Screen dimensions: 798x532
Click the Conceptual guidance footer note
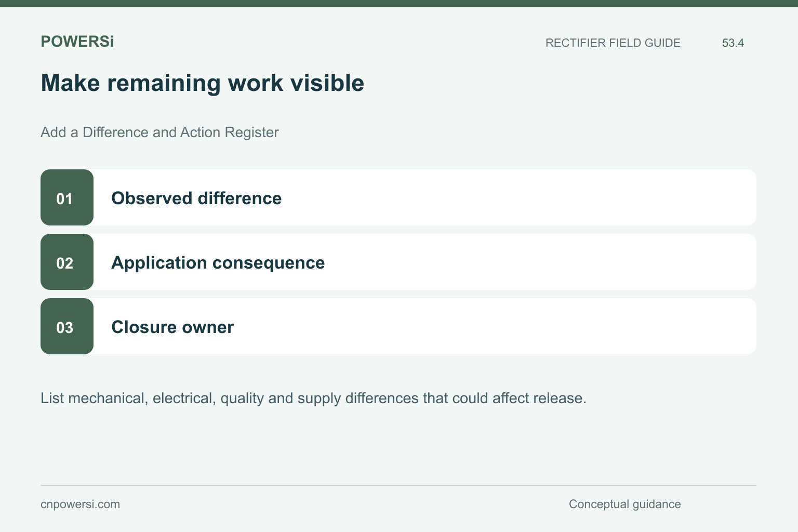(625, 504)
